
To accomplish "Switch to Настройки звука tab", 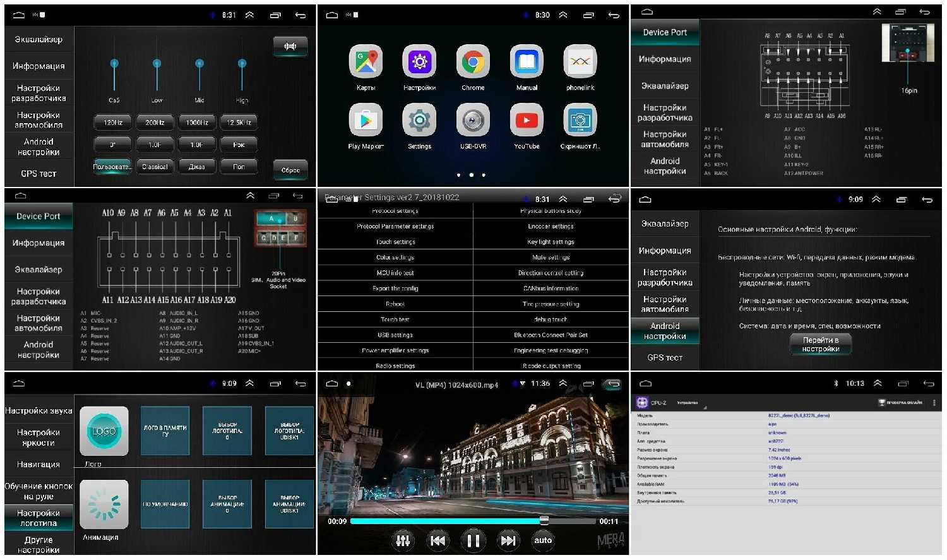I will point(39,411).
